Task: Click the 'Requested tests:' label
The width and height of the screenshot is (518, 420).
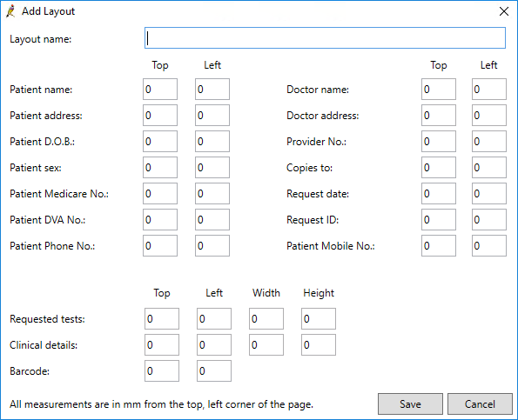Action: click(47, 319)
